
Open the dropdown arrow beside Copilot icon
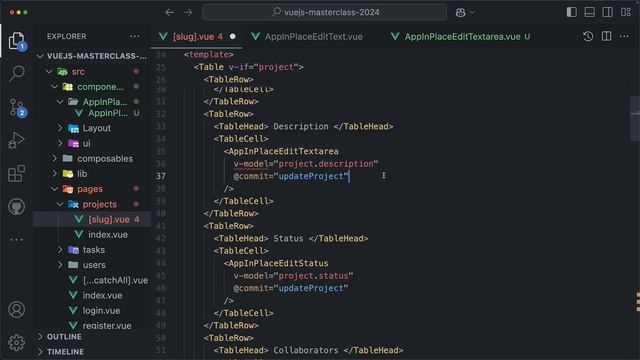point(473,13)
